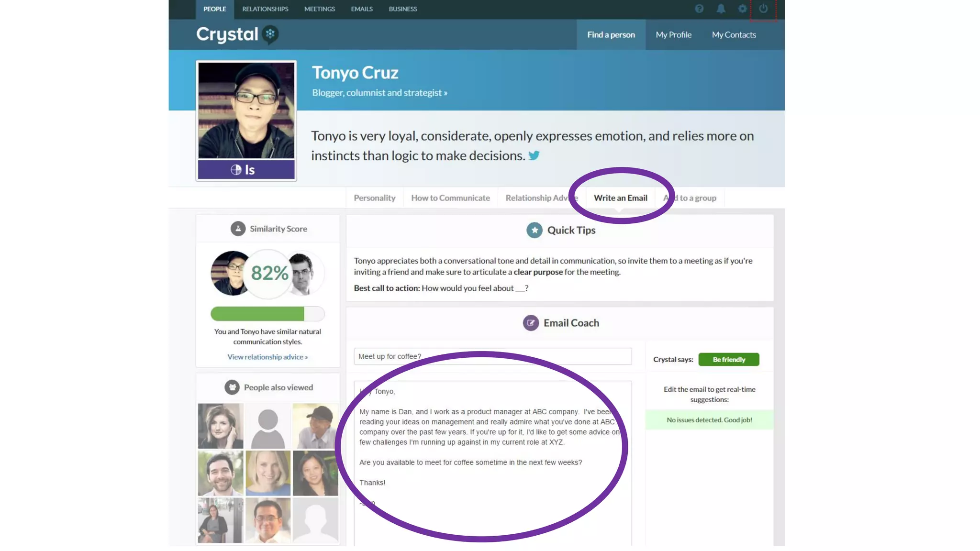
Task: Open blonde smiling woman thumbnail
Action: pos(268,473)
